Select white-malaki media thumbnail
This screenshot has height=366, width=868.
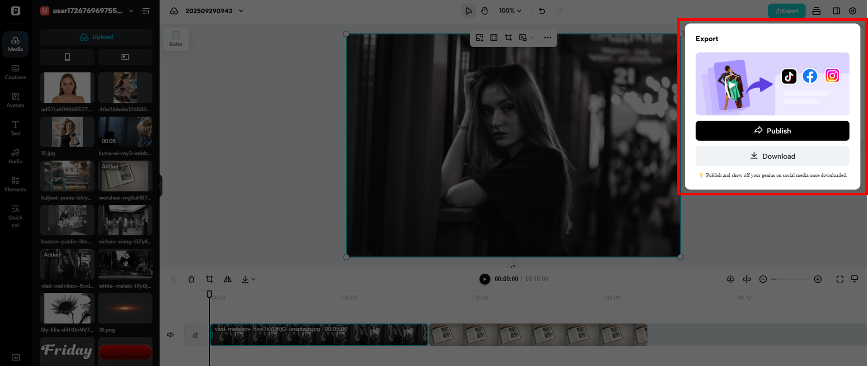(x=125, y=264)
